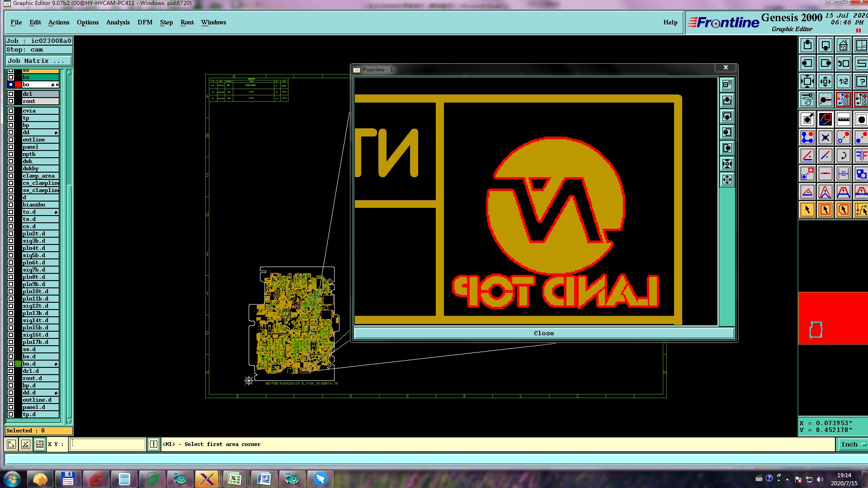Viewport: 868px width, 488px height.
Task: Open the Job Matrix ... selector
Action: tap(38, 61)
